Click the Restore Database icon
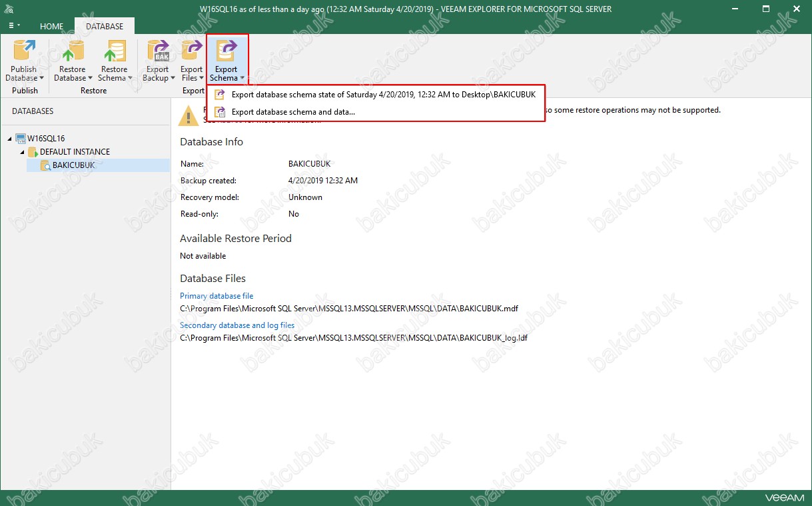812x506 pixels. click(x=72, y=51)
